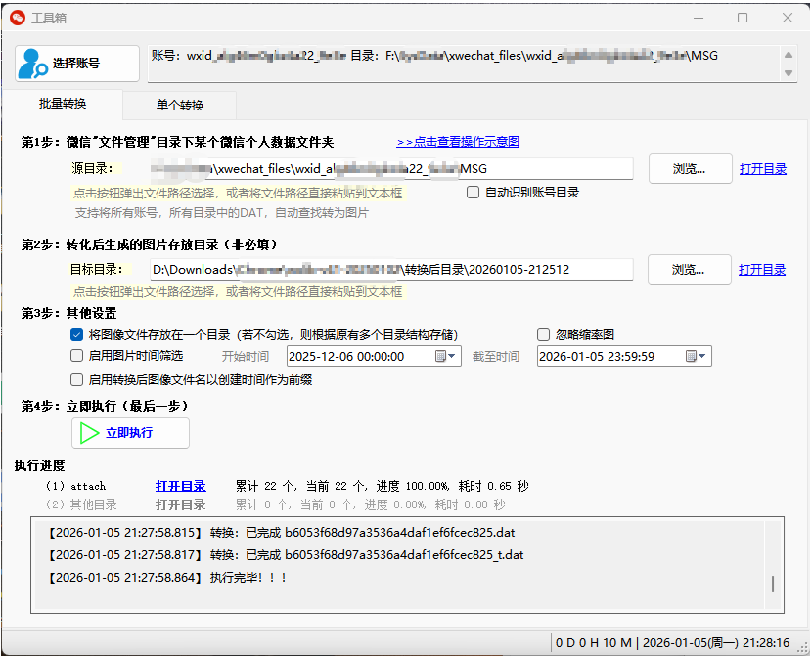Viewport: 812px width, 657px height.
Task: Click log line ending fcec825.dat
Action: coord(282,533)
